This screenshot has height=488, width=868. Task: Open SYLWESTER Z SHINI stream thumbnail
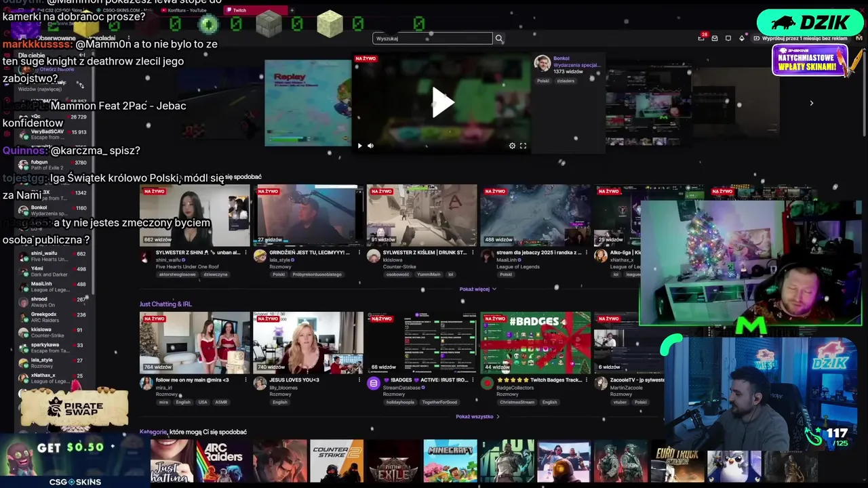(195, 215)
